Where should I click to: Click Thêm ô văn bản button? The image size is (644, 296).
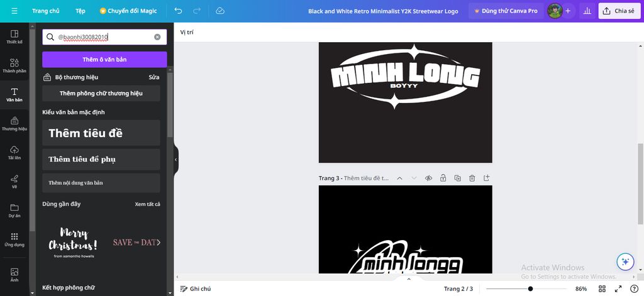[x=104, y=60]
